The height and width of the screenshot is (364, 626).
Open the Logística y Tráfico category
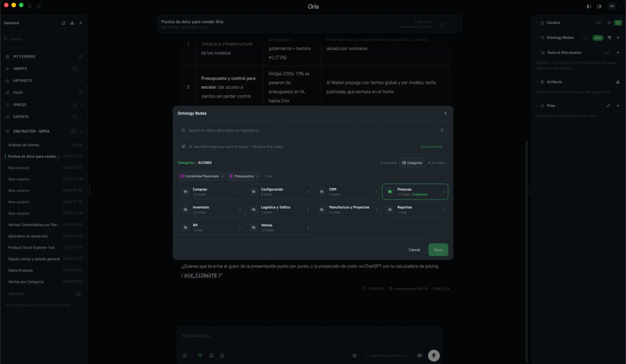pos(279,210)
